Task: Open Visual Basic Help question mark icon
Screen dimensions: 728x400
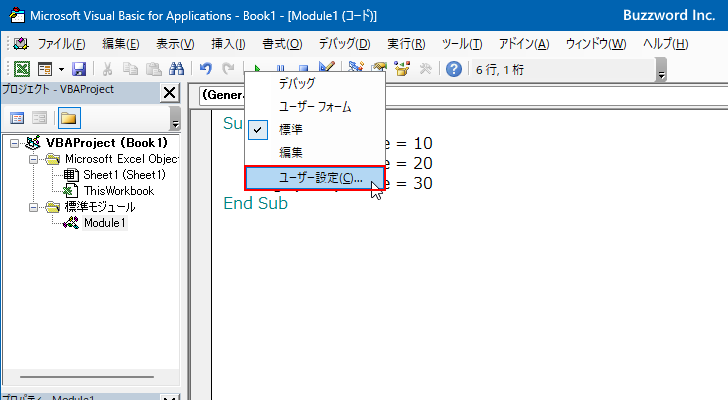Action: coord(454,69)
